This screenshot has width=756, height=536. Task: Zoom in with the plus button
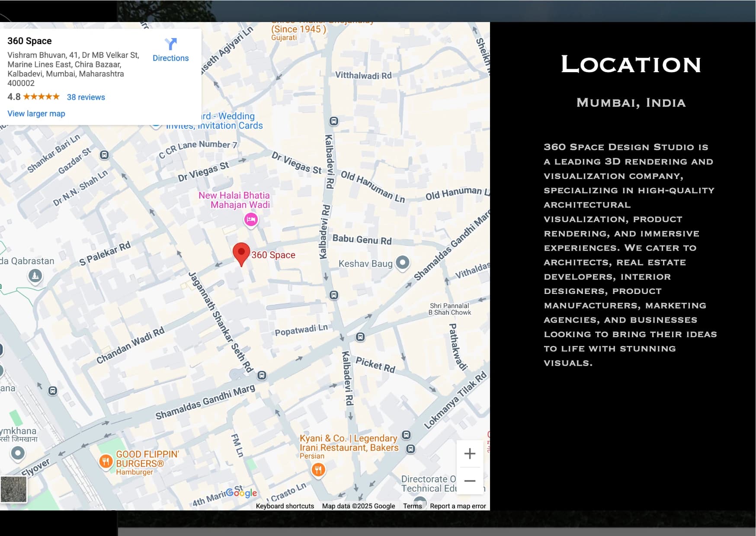click(x=470, y=453)
